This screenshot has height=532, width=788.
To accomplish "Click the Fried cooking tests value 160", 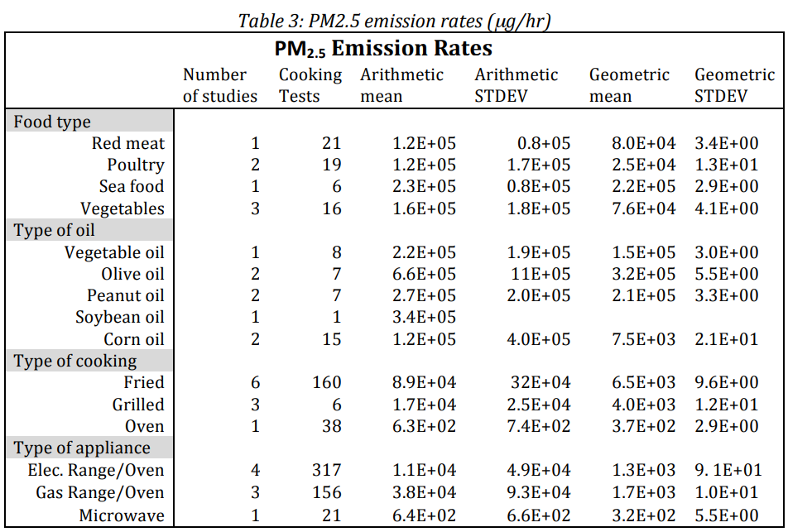I will [x=327, y=382].
